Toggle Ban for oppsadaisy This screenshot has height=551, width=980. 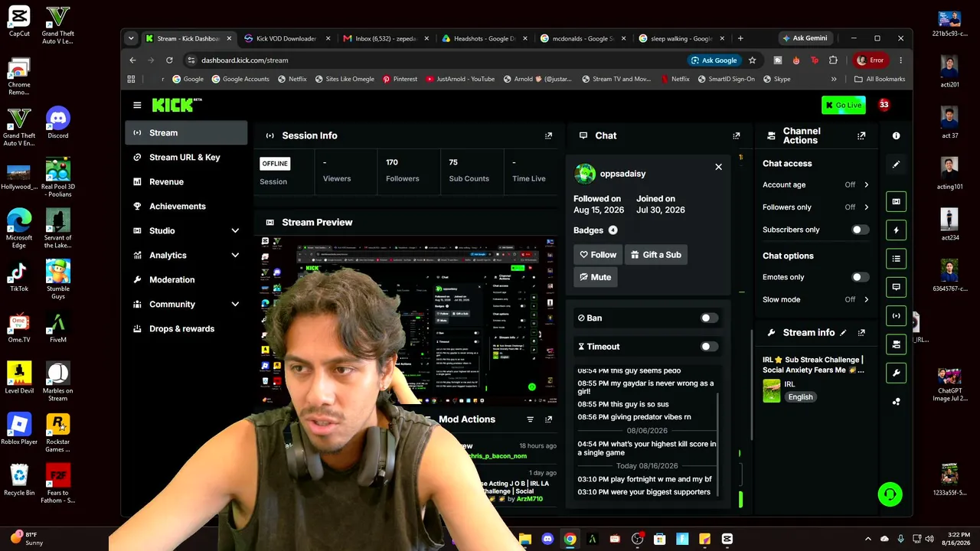point(710,318)
